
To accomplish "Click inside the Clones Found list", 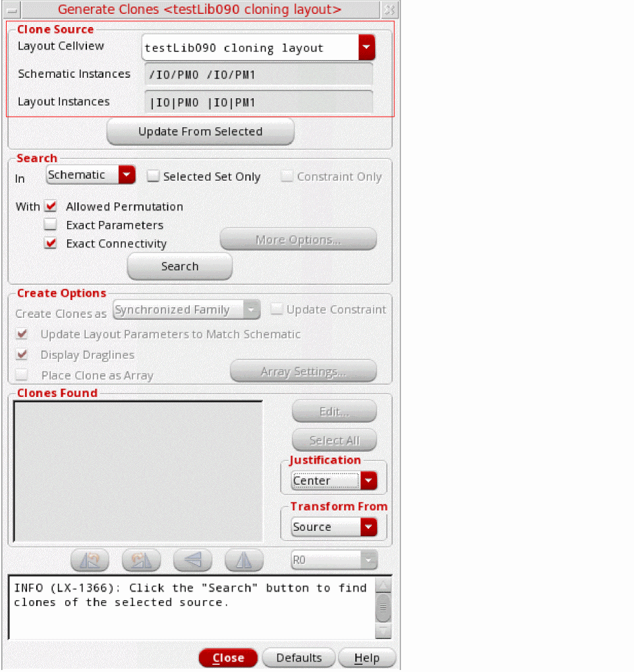I will 138,472.
